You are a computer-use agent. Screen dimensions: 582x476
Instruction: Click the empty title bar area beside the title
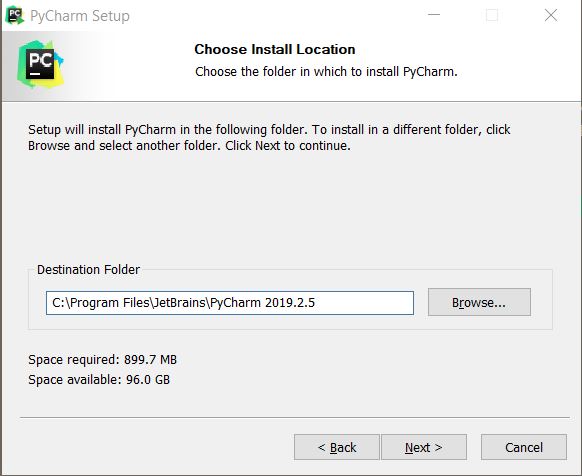[x=275, y=16]
